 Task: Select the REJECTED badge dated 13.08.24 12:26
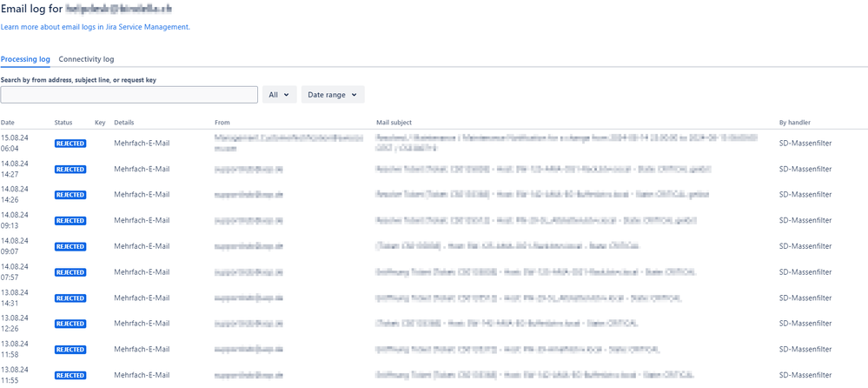[x=70, y=324]
